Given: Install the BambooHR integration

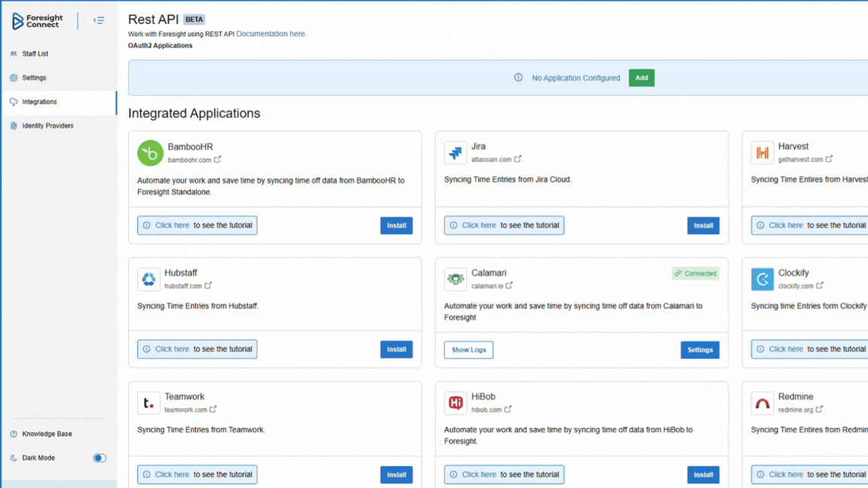Looking at the screenshot, I should (396, 226).
